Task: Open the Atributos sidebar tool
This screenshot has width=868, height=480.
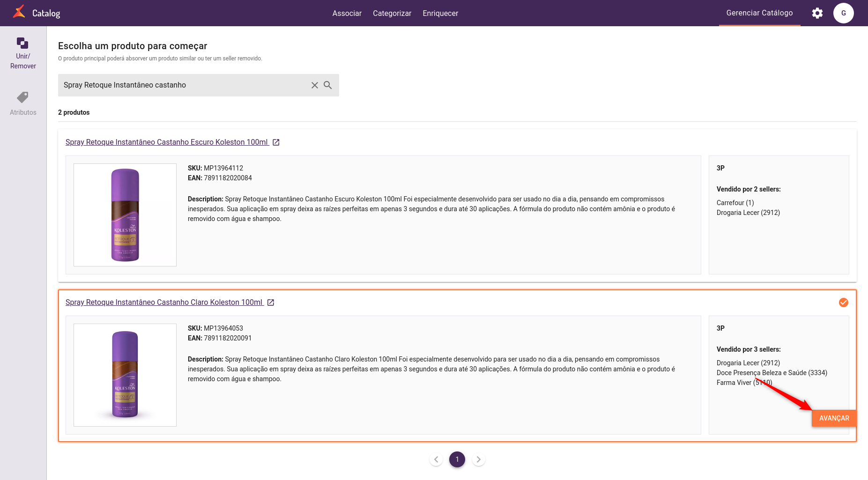Action: [x=23, y=104]
